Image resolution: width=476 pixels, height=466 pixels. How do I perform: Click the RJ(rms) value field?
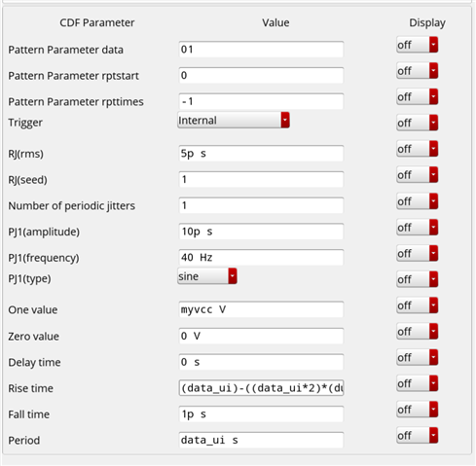(x=261, y=154)
